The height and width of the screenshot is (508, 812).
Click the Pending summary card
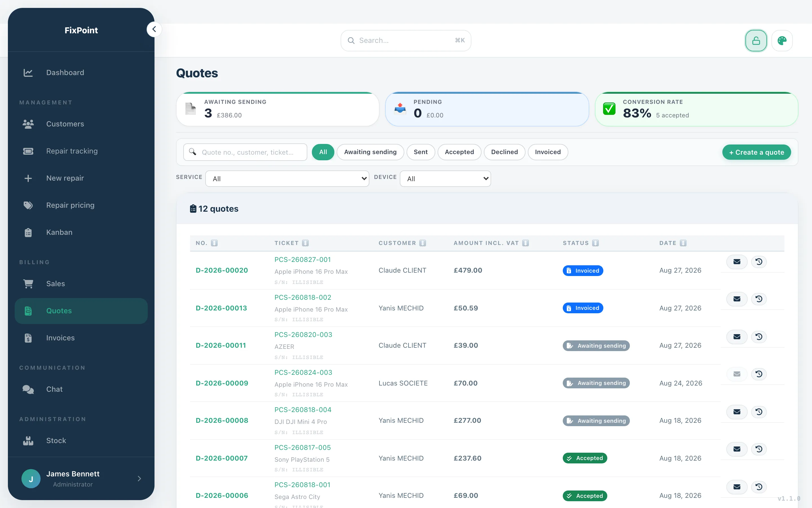point(487,109)
